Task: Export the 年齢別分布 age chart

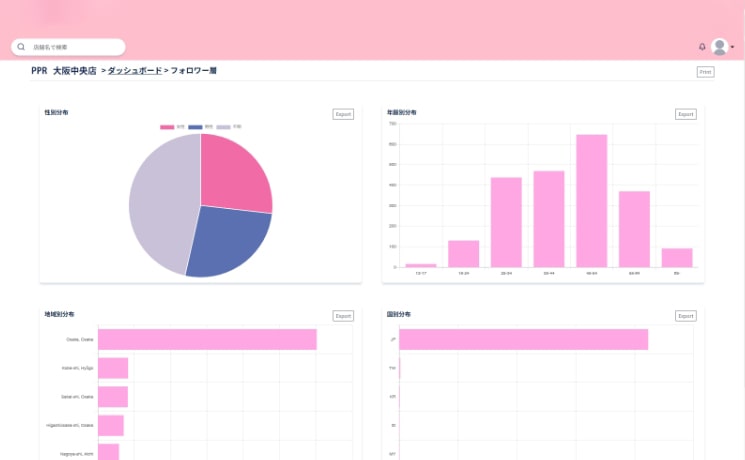Action: [685, 114]
